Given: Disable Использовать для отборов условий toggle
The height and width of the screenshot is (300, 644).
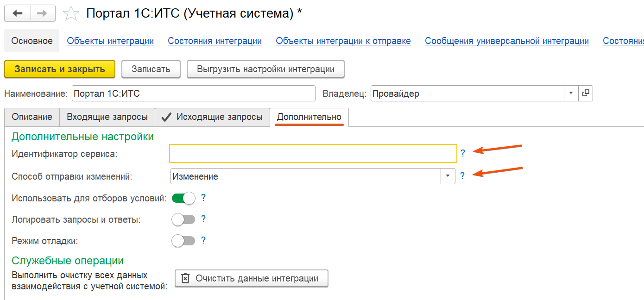Looking at the screenshot, I should (x=183, y=198).
